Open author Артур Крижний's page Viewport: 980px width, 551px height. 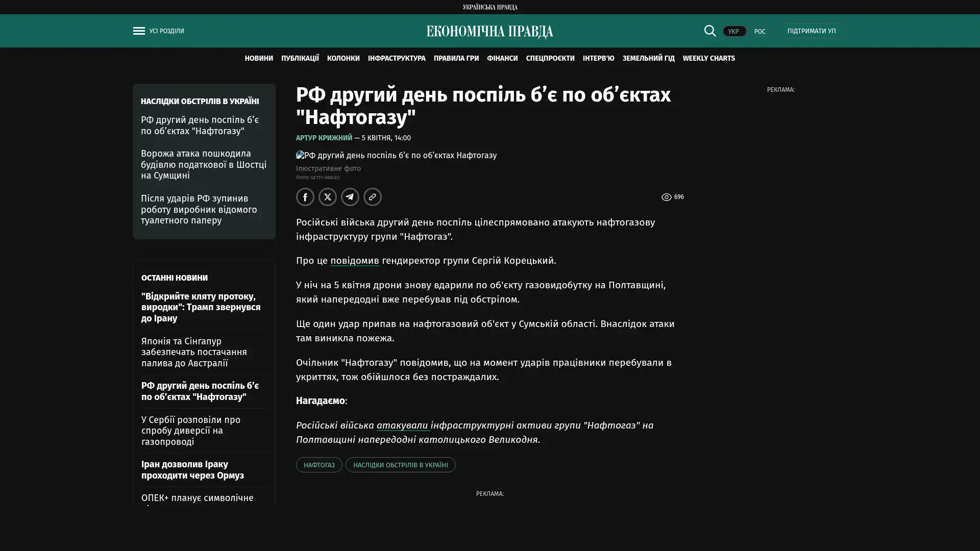[x=324, y=138]
